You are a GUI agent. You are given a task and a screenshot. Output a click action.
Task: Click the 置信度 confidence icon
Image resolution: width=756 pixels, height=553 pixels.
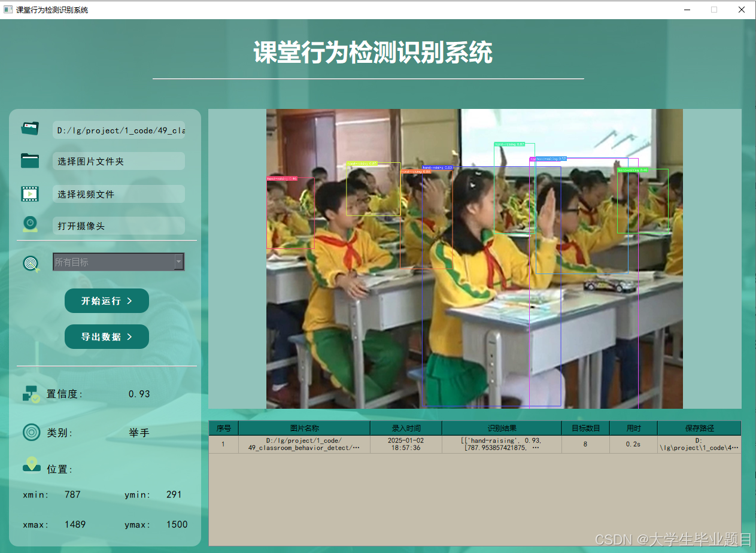point(31,394)
